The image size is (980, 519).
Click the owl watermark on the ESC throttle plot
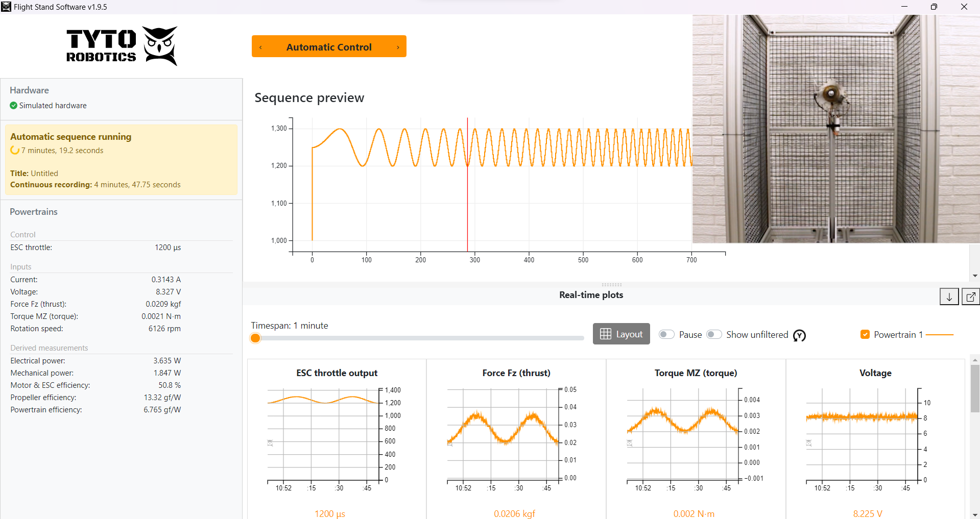[270, 443]
